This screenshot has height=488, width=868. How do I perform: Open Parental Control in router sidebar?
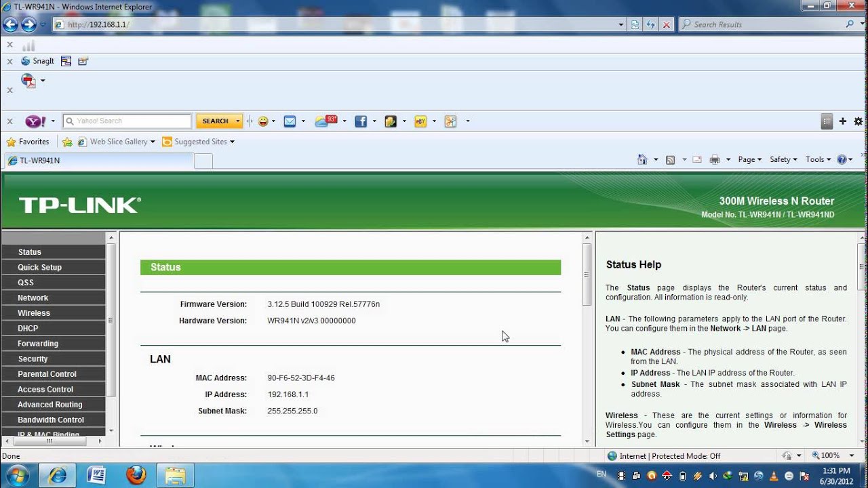(53, 374)
